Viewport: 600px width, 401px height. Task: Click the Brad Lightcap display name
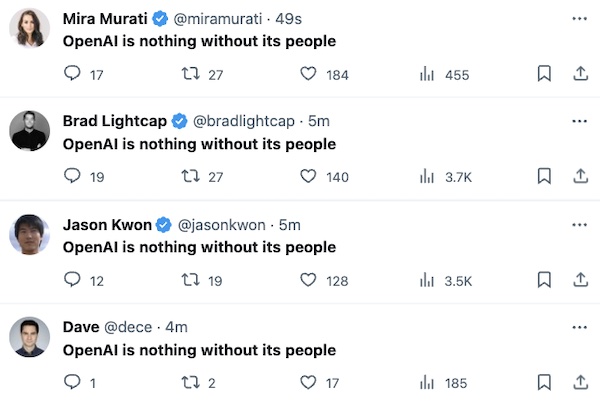click(x=114, y=121)
